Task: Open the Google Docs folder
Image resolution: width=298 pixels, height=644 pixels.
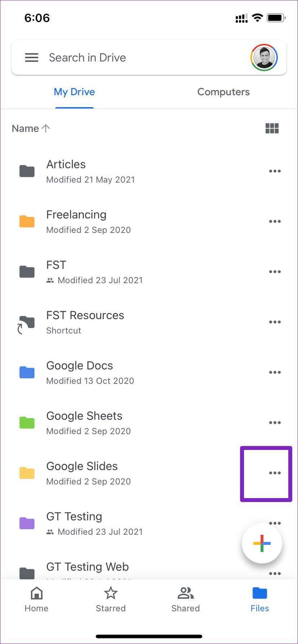Action: coord(149,372)
